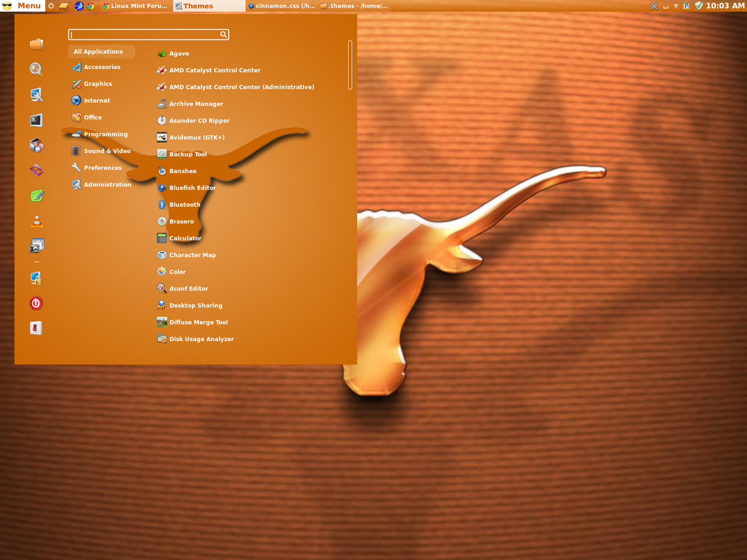
Task: Click the panel power launcher icon
Action: pos(51,6)
